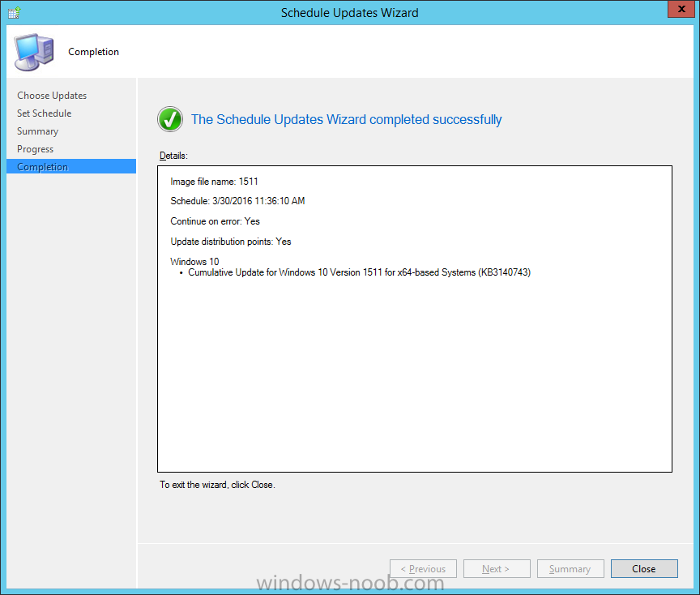Click the 'Schedule Updates Wizard' window title

350,12
